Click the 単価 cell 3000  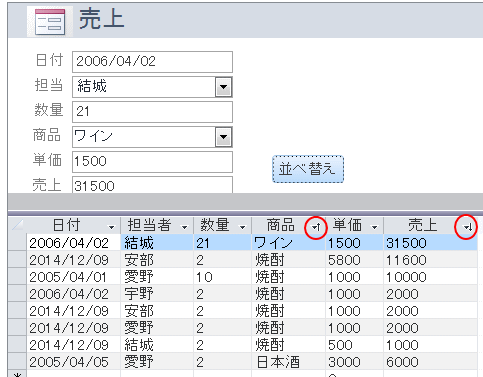(x=354, y=362)
